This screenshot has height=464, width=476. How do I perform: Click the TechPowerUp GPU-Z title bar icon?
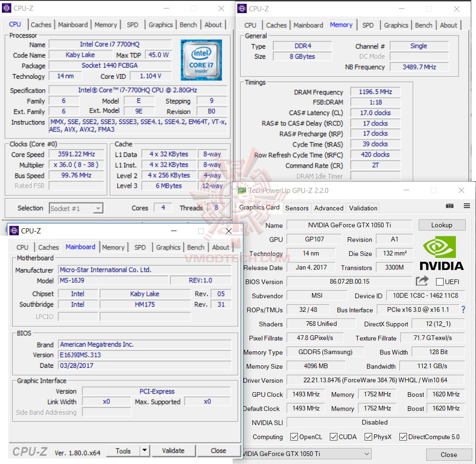click(x=242, y=190)
